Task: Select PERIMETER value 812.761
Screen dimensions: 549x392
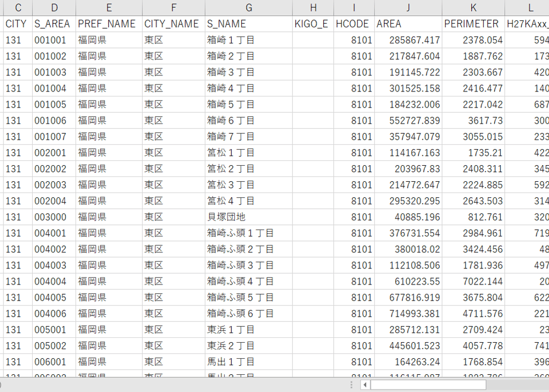Action: (474, 217)
